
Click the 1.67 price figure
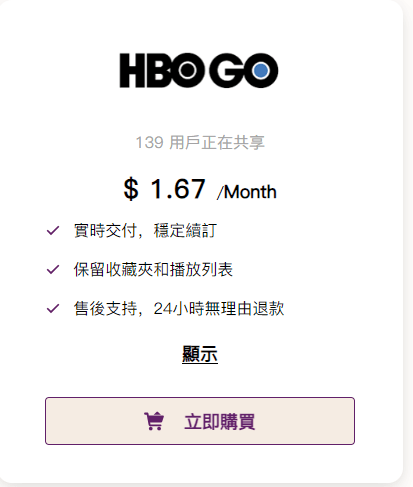[x=178, y=189]
